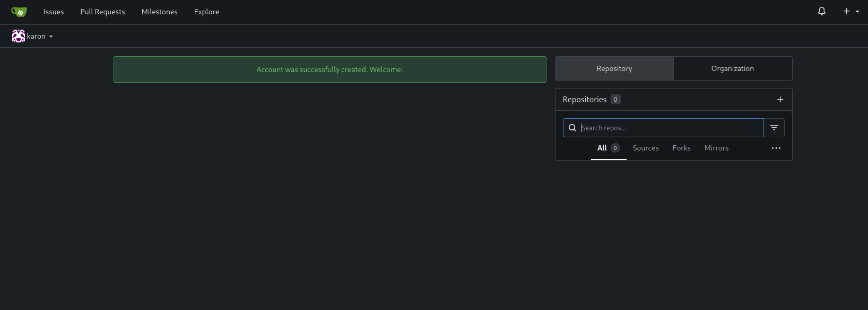Filter repositories by Mirrors

[716, 148]
